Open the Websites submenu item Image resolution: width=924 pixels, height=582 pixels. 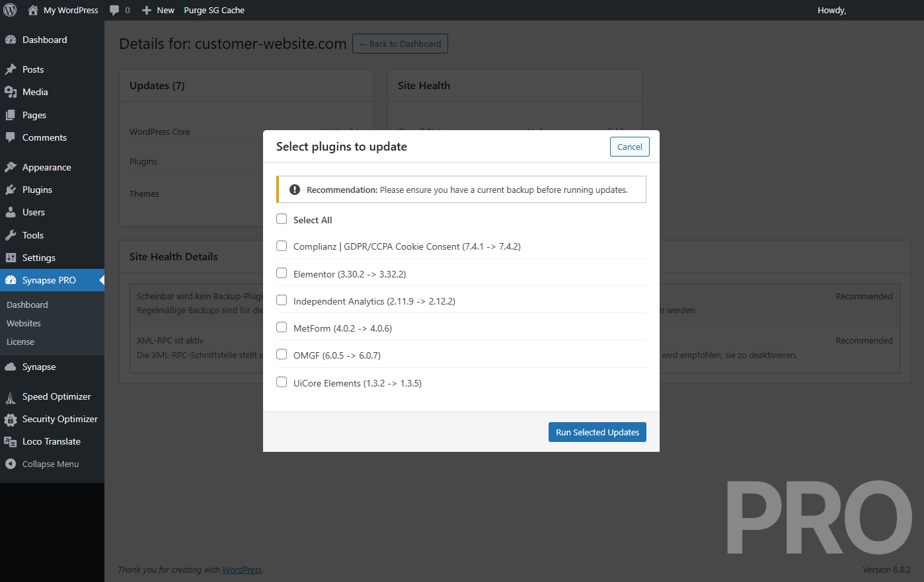coord(24,323)
